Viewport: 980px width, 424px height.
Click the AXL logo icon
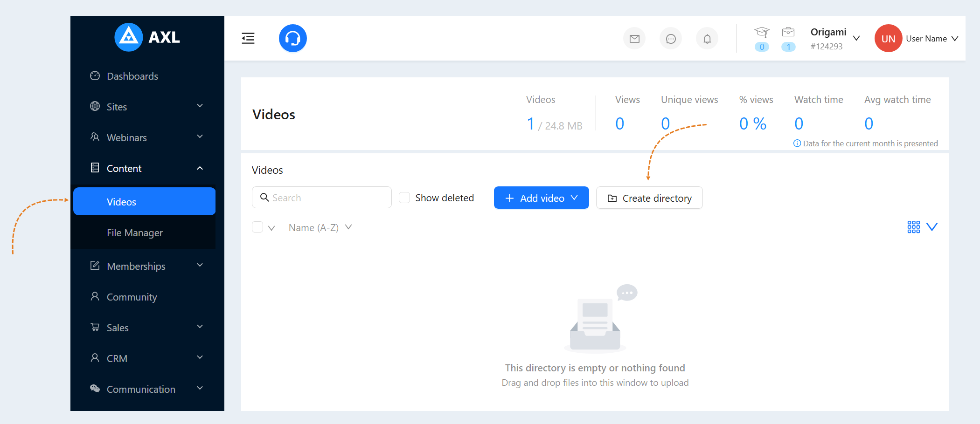pyautogui.click(x=128, y=37)
